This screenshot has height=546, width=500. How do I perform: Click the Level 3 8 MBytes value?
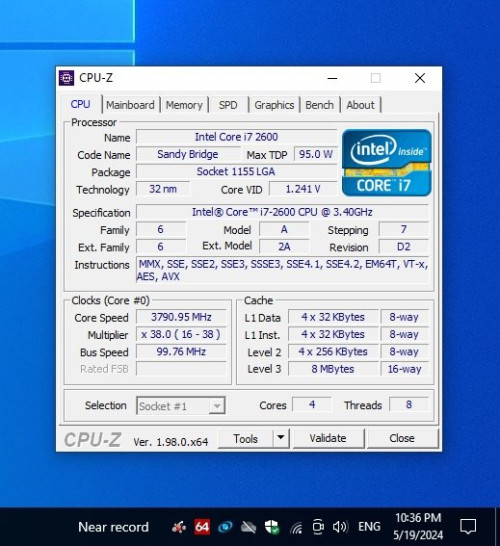(x=333, y=369)
